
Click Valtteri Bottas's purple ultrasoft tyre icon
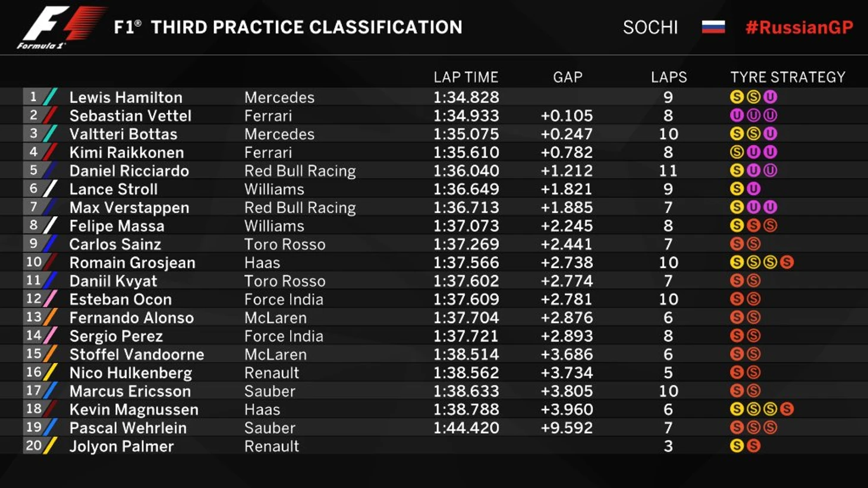point(770,134)
